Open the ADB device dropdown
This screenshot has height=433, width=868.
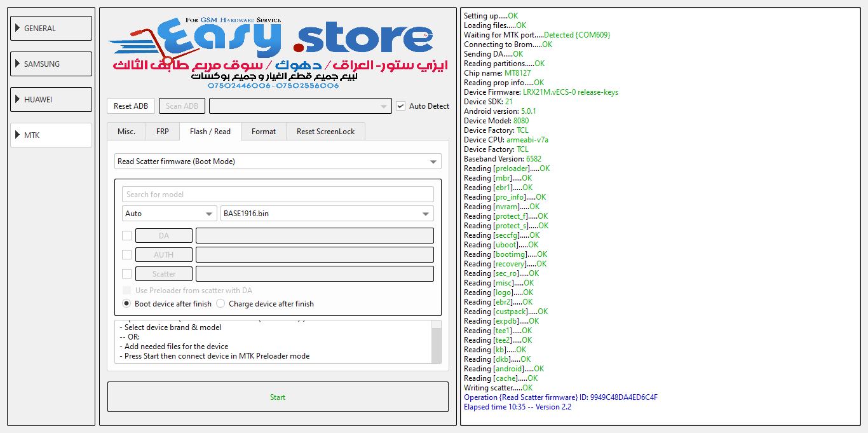coord(300,106)
